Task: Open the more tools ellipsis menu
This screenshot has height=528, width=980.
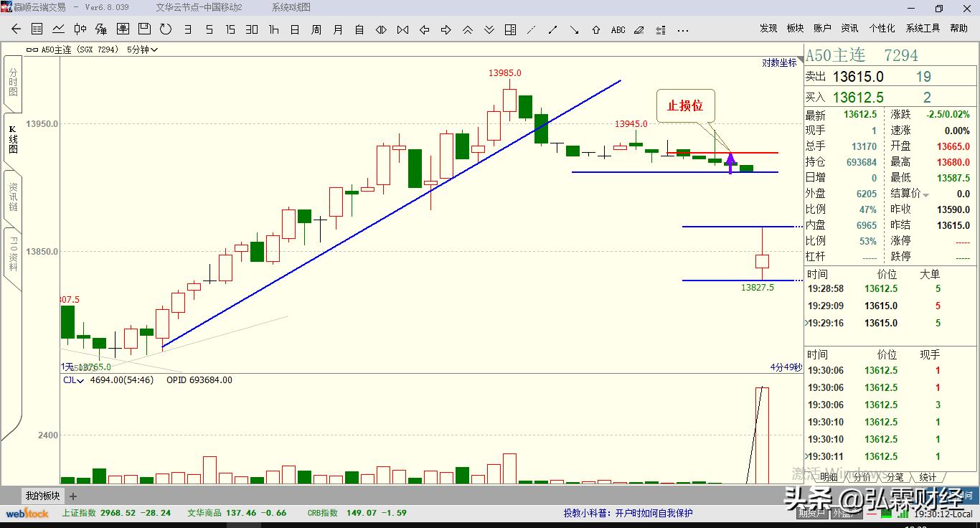Action: point(682,29)
